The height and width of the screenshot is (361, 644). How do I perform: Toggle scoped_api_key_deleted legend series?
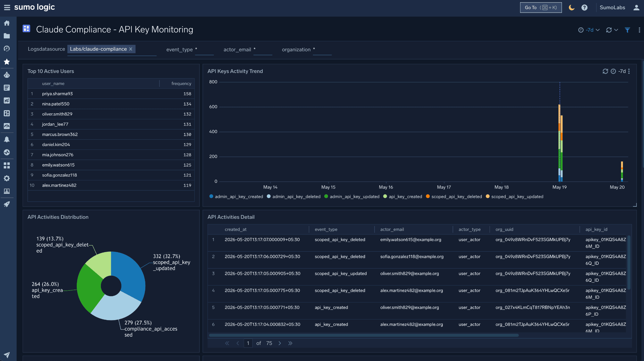pos(454,196)
